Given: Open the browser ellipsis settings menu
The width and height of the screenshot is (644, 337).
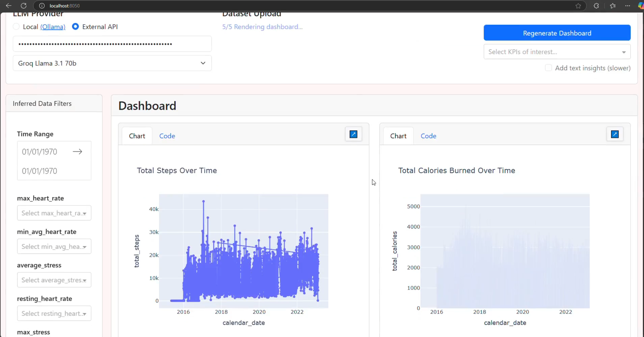Looking at the screenshot, I should click(x=628, y=6).
